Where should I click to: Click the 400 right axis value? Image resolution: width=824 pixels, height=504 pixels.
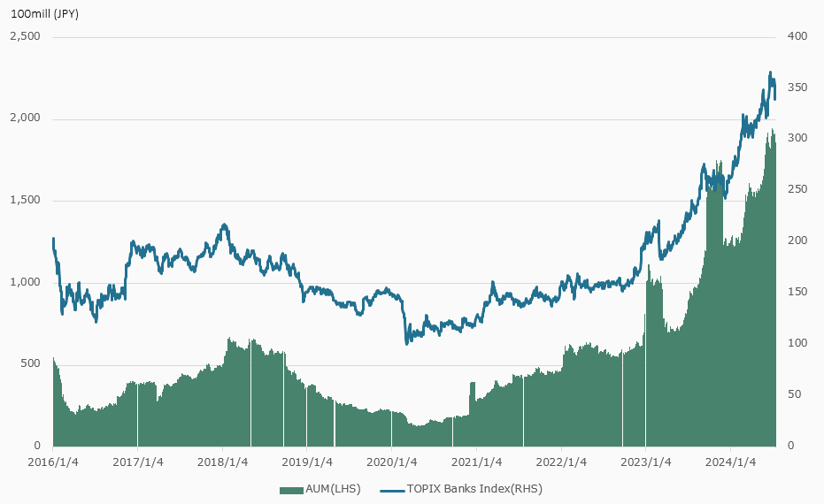[797, 36]
